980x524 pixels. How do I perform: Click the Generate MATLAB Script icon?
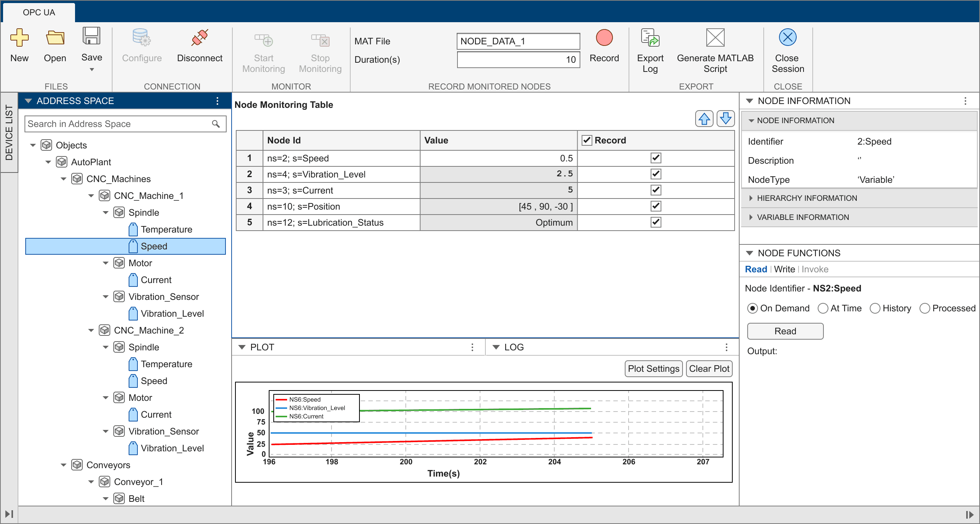tap(715, 37)
